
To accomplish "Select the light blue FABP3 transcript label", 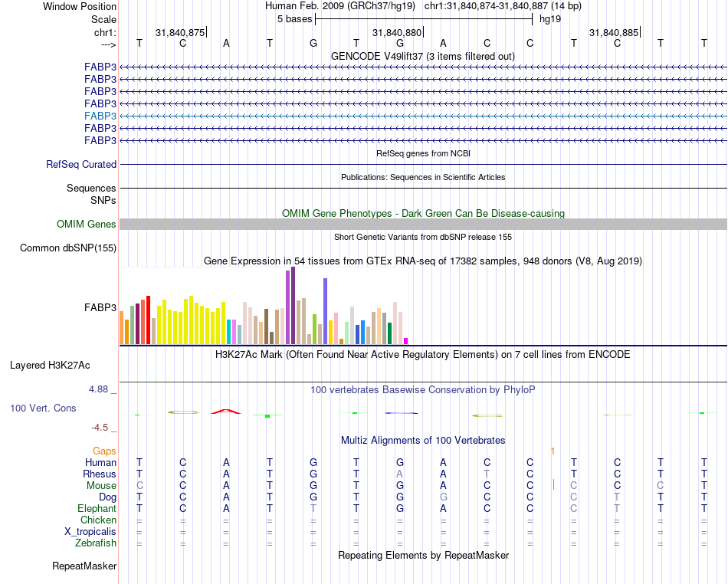I will click(x=100, y=116).
